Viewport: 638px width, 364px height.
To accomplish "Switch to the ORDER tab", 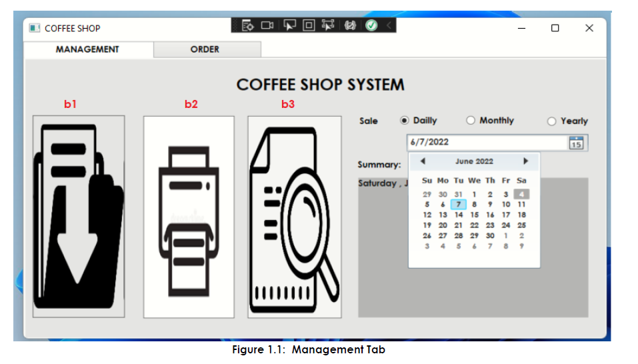I will (207, 49).
